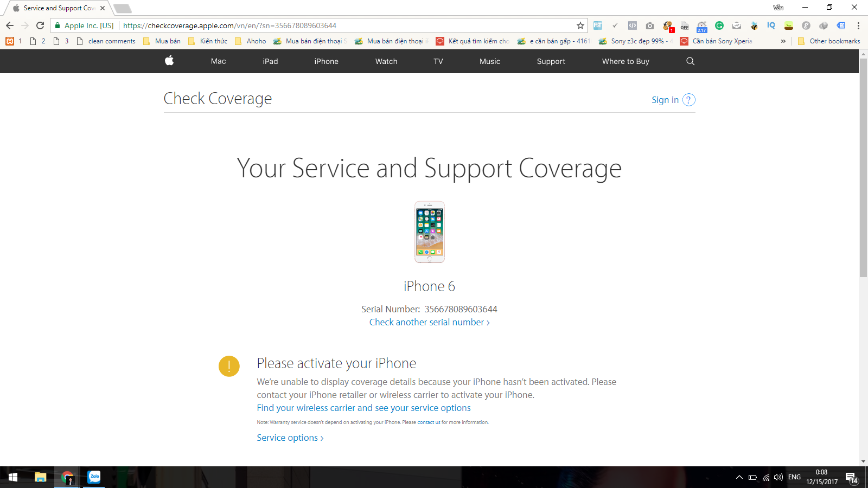The height and width of the screenshot is (488, 868).
Task: Close the Service and Support Coverage tab
Action: [103, 8]
